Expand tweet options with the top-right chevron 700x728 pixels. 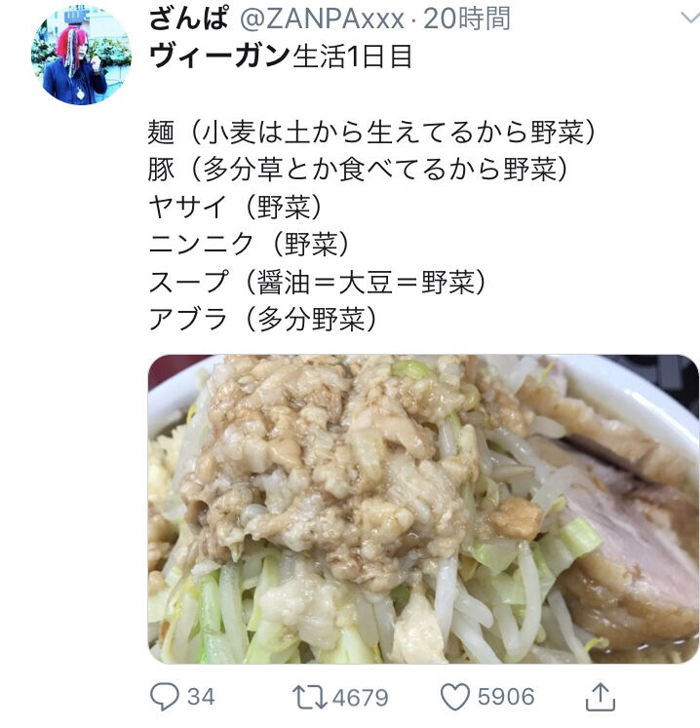coord(690,19)
